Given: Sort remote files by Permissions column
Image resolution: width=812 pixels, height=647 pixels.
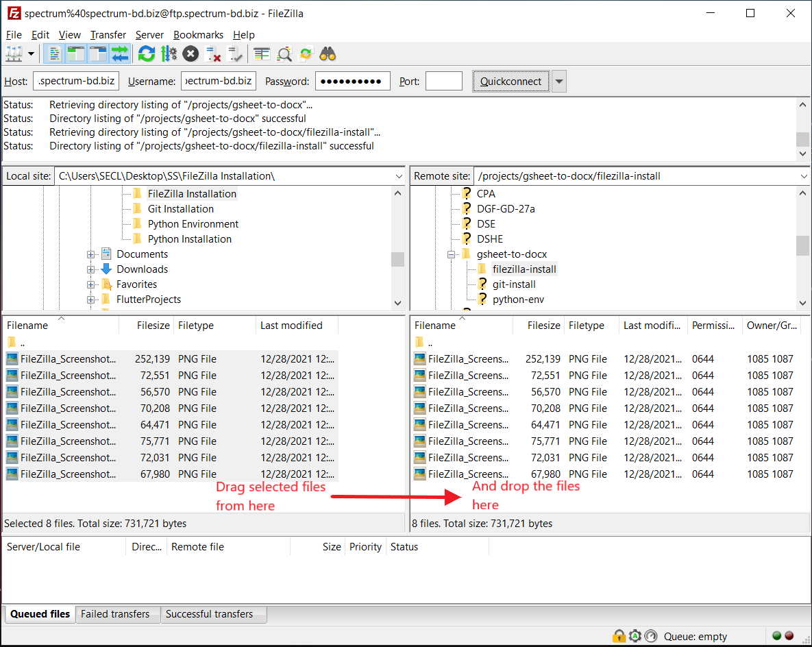Looking at the screenshot, I should click(714, 326).
